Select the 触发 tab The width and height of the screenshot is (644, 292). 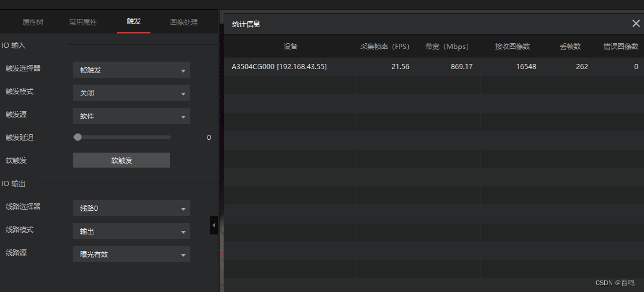(x=134, y=22)
